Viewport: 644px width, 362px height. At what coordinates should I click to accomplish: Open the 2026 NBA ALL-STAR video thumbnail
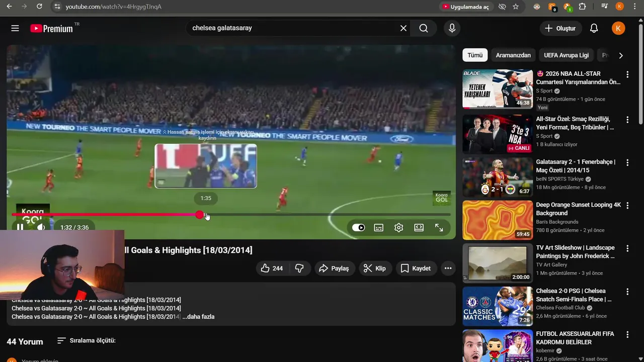tap(498, 89)
